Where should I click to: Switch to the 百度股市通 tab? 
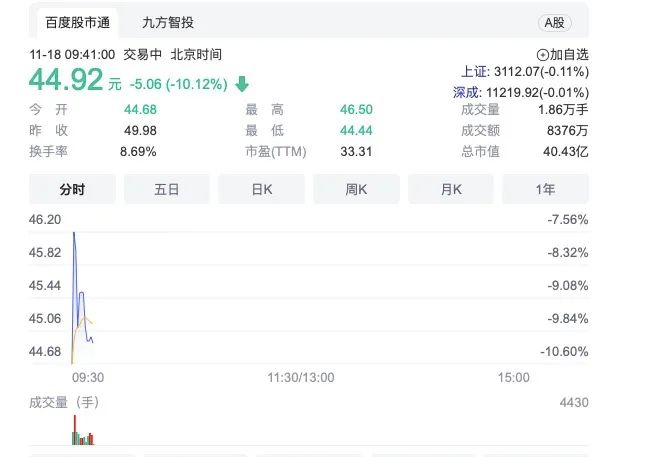tap(74, 22)
